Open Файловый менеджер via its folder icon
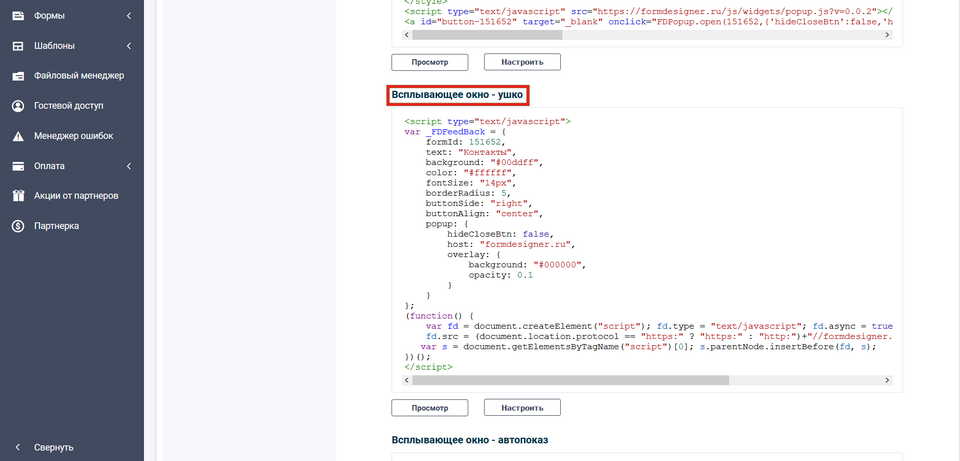960x461 pixels. pos(18,76)
